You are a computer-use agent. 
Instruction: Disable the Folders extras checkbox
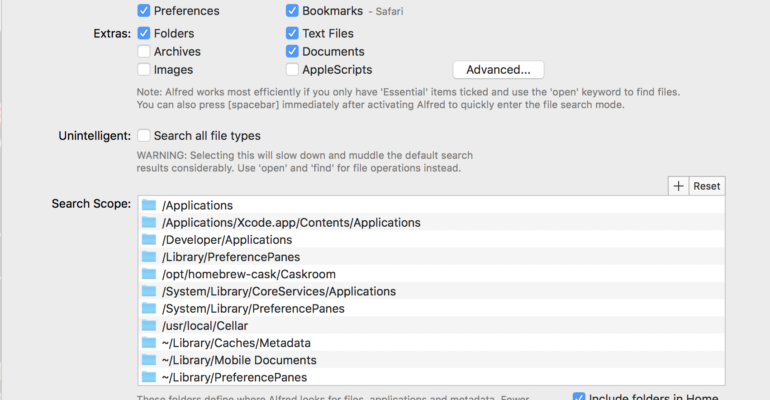click(x=144, y=33)
